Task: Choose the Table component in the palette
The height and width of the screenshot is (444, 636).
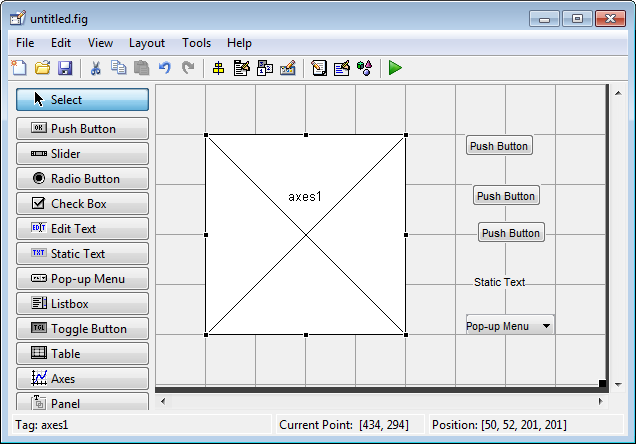Action: pyautogui.click(x=82, y=354)
